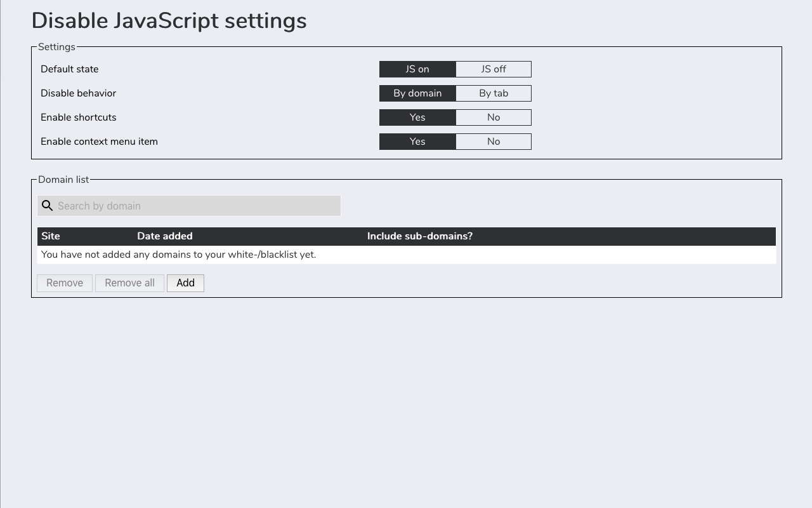Screen dimensions: 812x508
Task: Focus the Search by domain field
Action: [189, 206]
